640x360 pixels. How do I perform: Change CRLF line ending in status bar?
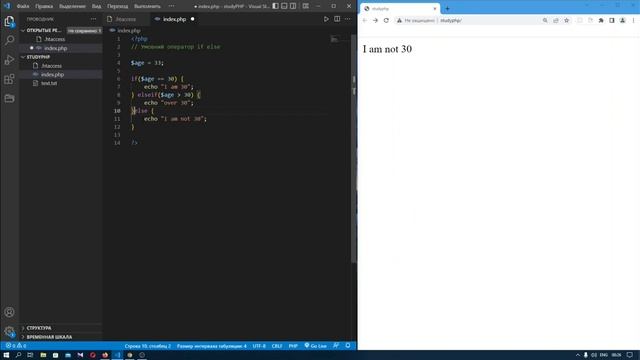(x=277, y=346)
